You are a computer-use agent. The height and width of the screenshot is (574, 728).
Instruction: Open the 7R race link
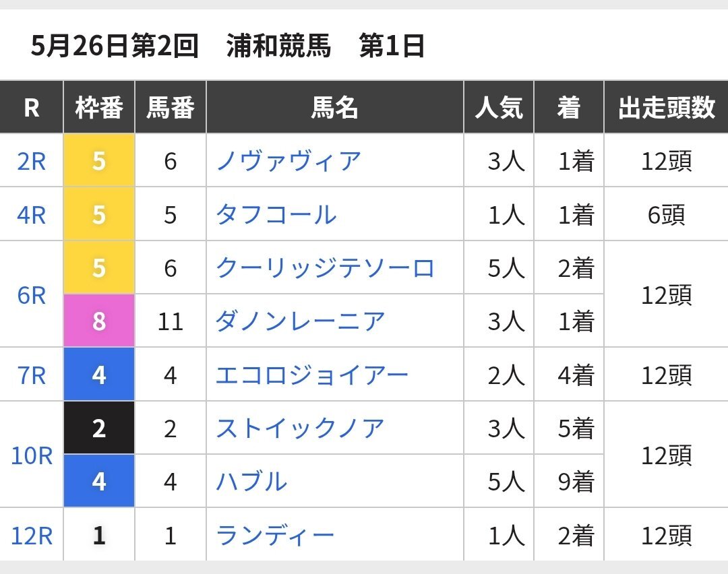tap(31, 375)
